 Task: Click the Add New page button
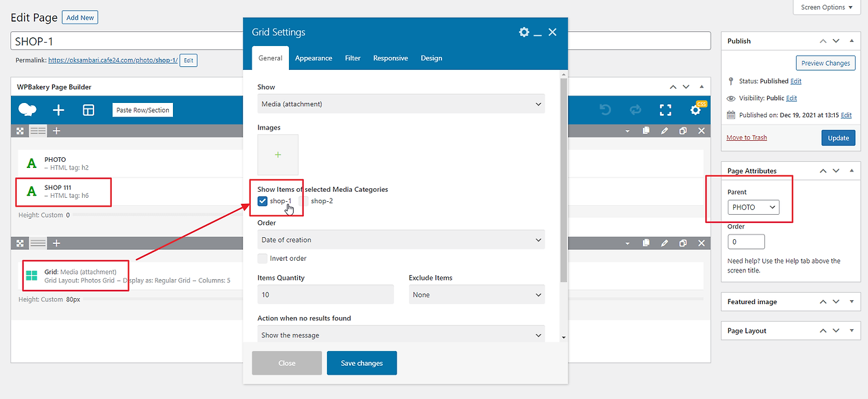pyautogui.click(x=80, y=18)
